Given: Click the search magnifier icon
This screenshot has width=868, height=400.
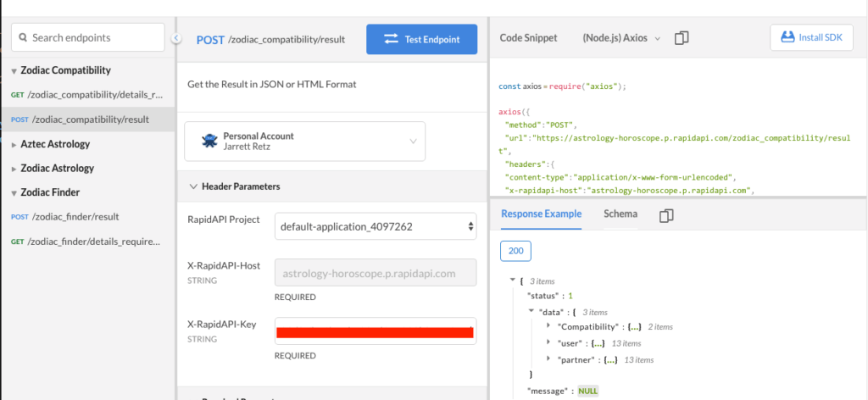Looking at the screenshot, I should click(x=23, y=38).
